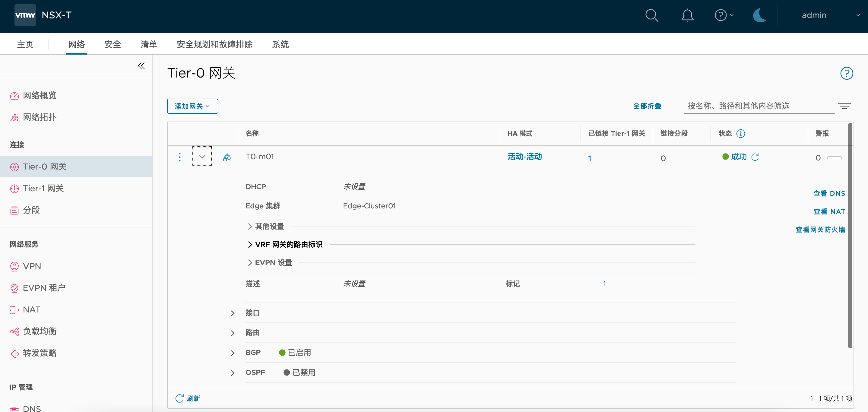The height and width of the screenshot is (412, 868).
Task: Click the 成功 status link
Action: pos(739,157)
